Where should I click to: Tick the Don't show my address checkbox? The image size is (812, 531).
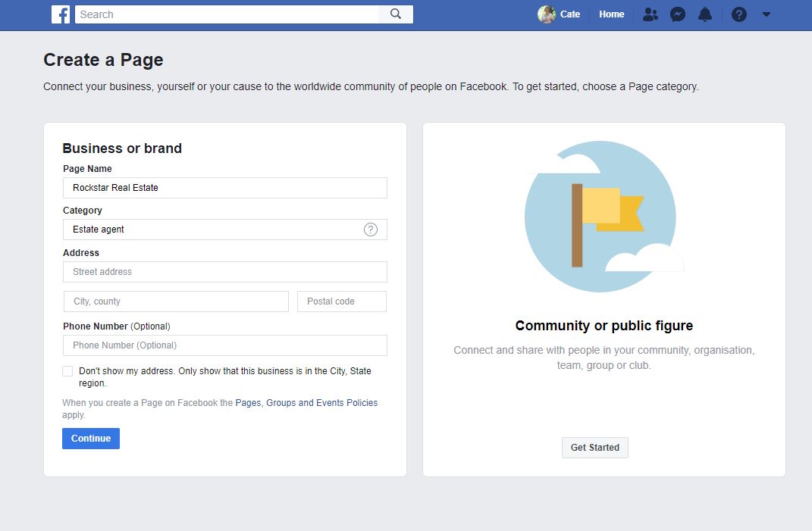pyautogui.click(x=67, y=371)
